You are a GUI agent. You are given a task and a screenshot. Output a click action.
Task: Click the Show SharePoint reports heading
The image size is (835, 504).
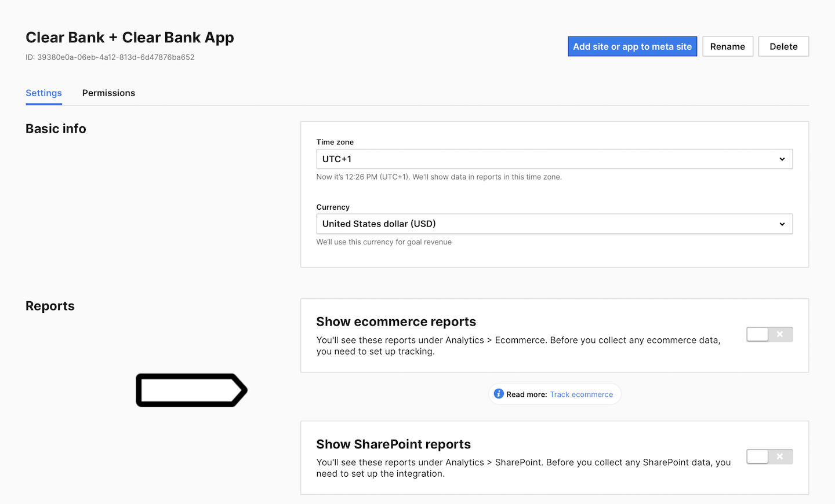point(393,444)
